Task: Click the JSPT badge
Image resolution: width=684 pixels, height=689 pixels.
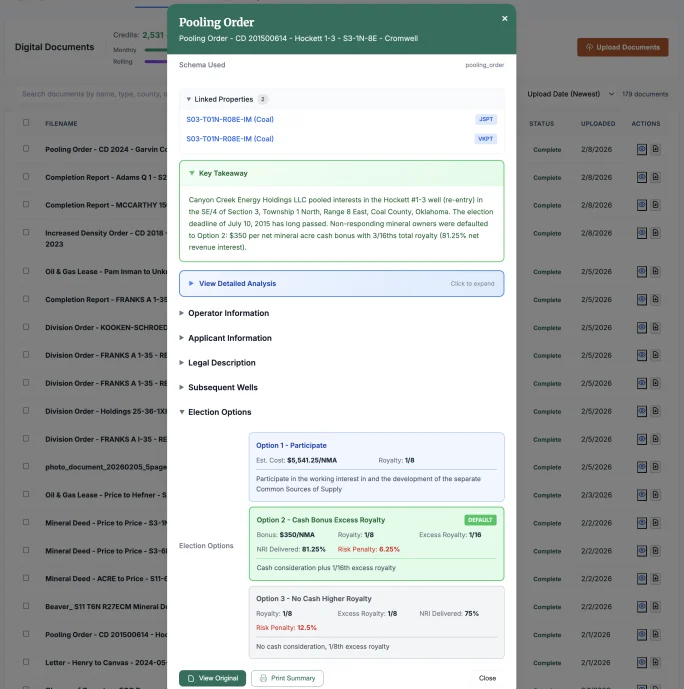Action: click(x=485, y=120)
